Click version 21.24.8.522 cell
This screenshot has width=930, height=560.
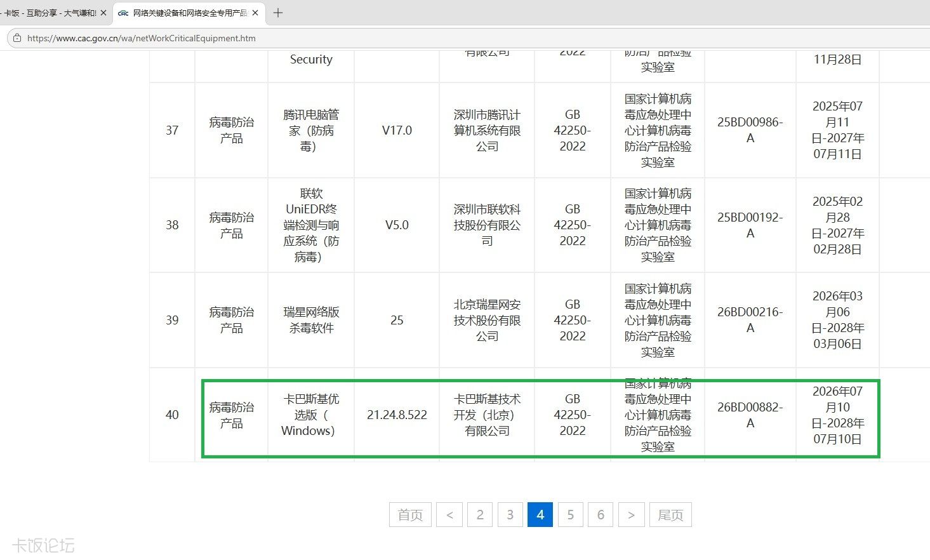397,415
